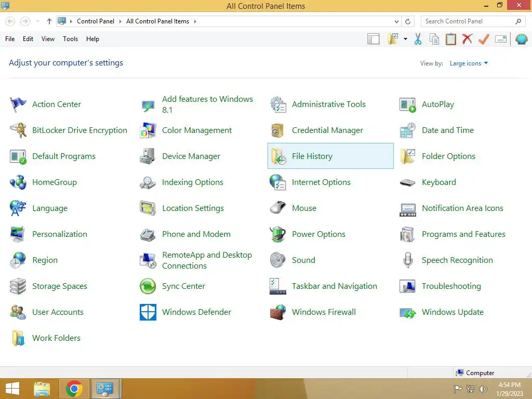
Task: Open the Mouse icon
Action: (278, 208)
